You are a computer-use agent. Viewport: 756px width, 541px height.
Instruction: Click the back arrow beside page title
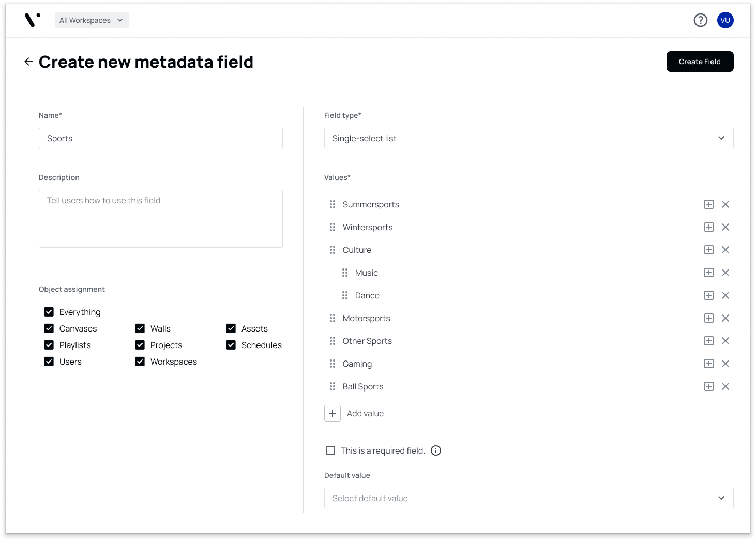tap(28, 62)
